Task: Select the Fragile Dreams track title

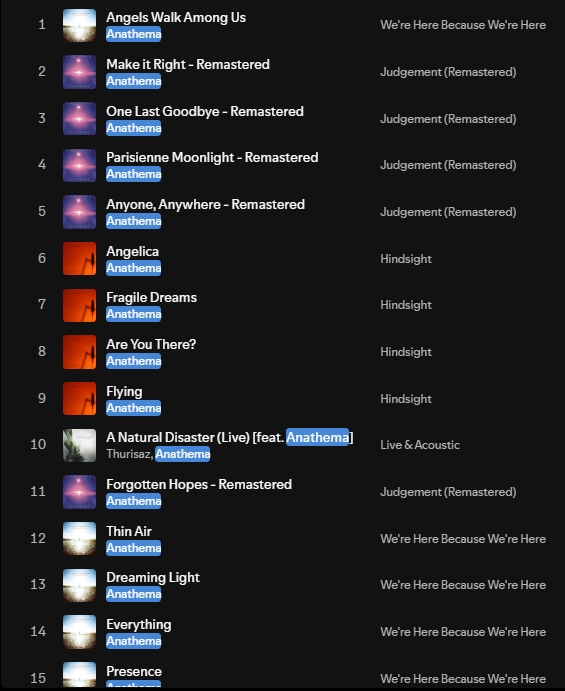Action: [151, 297]
